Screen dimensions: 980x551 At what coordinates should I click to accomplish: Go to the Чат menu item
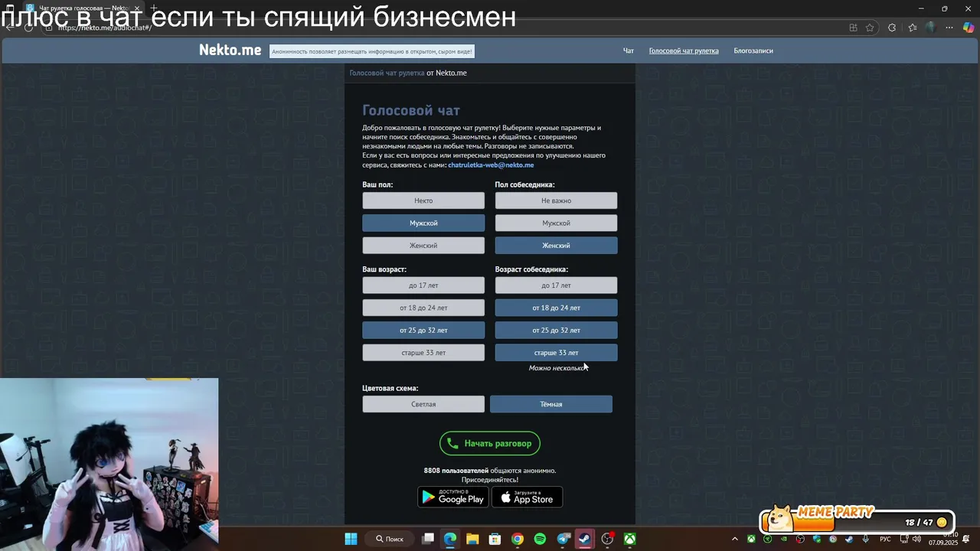tap(629, 51)
